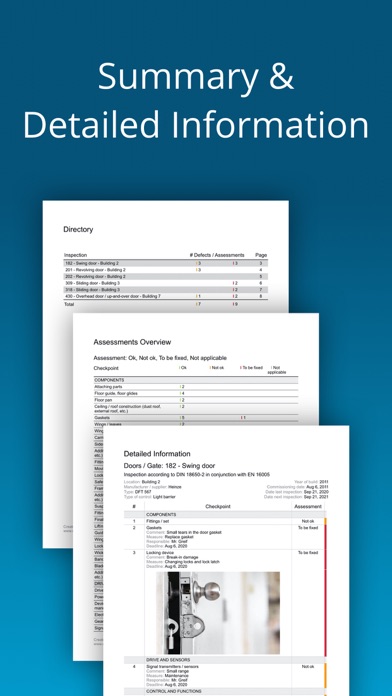The width and height of the screenshot is (392, 696).
Task: Click 'Not ok' assessment for Signal transmitters
Action: tap(308, 667)
